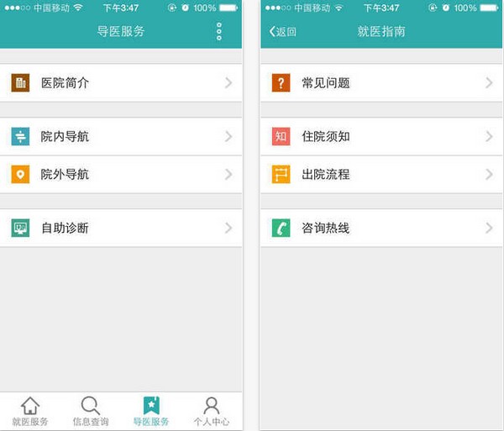Image resolution: width=504 pixels, height=431 pixels.
Task: Open the 院内导航 text entry
Action: [x=65, y=137]
